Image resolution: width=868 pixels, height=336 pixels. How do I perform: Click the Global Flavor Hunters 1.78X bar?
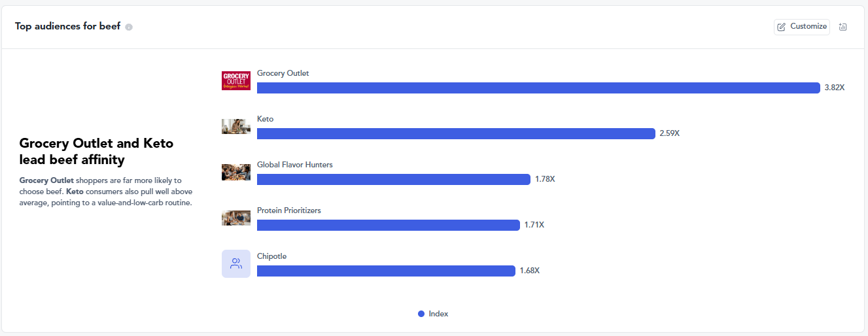coord(394,179)
